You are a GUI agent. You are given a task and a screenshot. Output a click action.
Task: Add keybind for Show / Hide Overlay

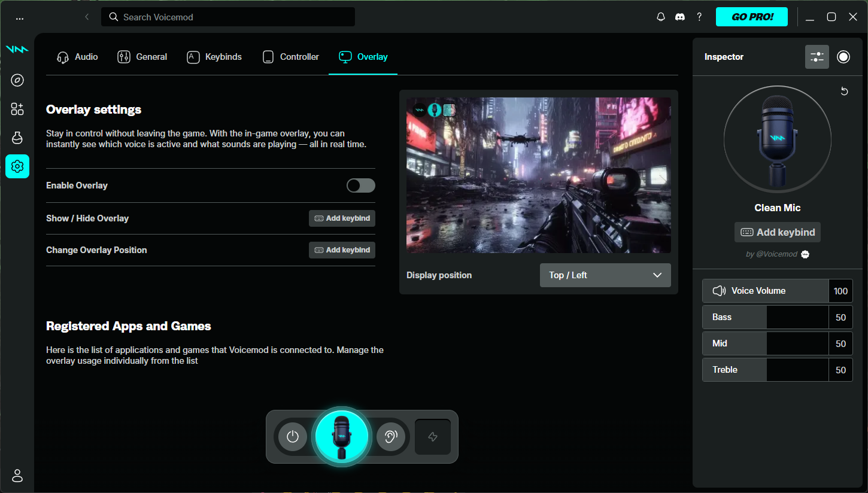[x=342, y=218]
